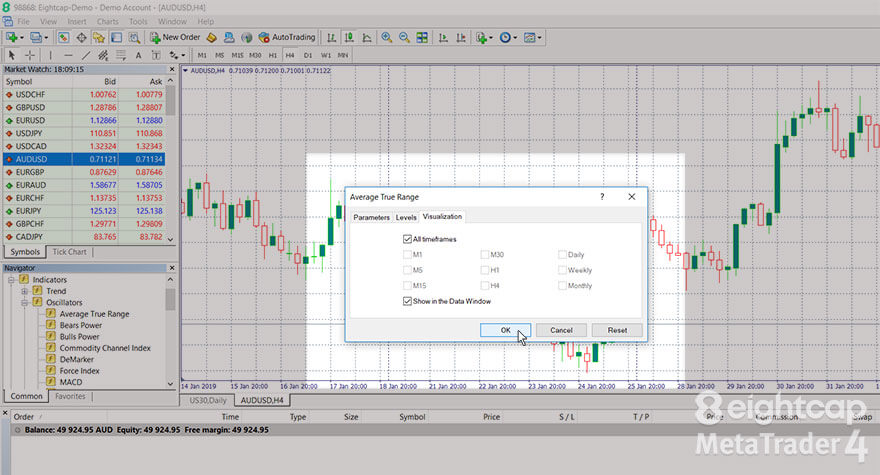
Task: Toggle the AutoTrading button
Action: [x=287, y=38]
